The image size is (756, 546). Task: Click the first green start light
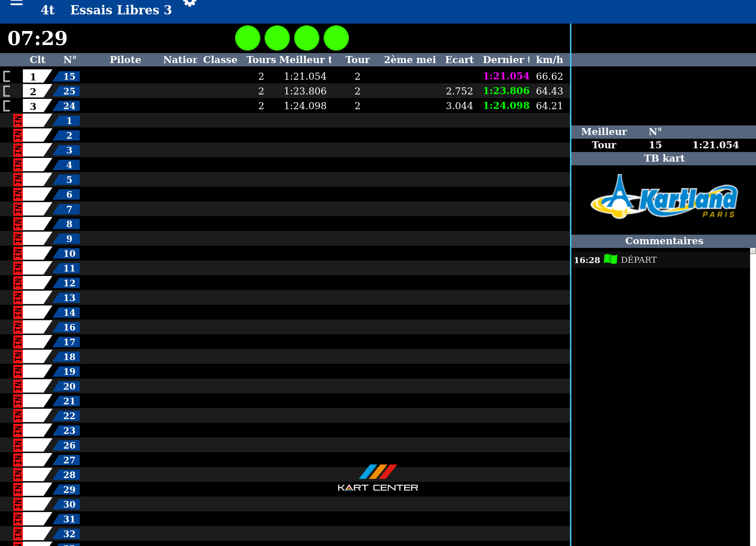pos(248,38)
